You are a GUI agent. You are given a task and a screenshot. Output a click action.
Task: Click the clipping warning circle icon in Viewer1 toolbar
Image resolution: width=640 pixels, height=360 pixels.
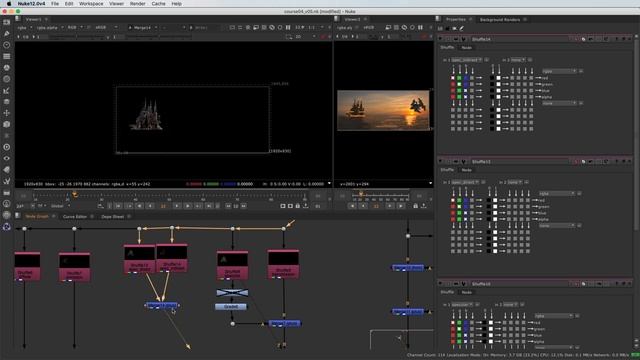[280, 27]
